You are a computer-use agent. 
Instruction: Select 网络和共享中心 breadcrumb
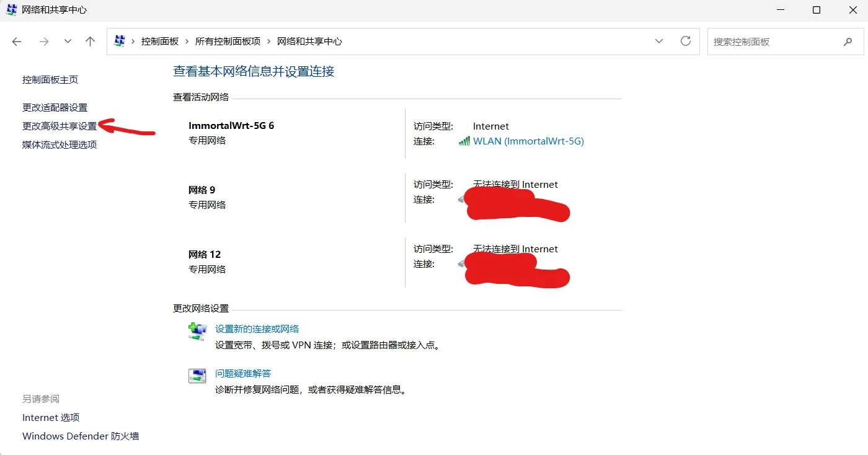(309, 42)
